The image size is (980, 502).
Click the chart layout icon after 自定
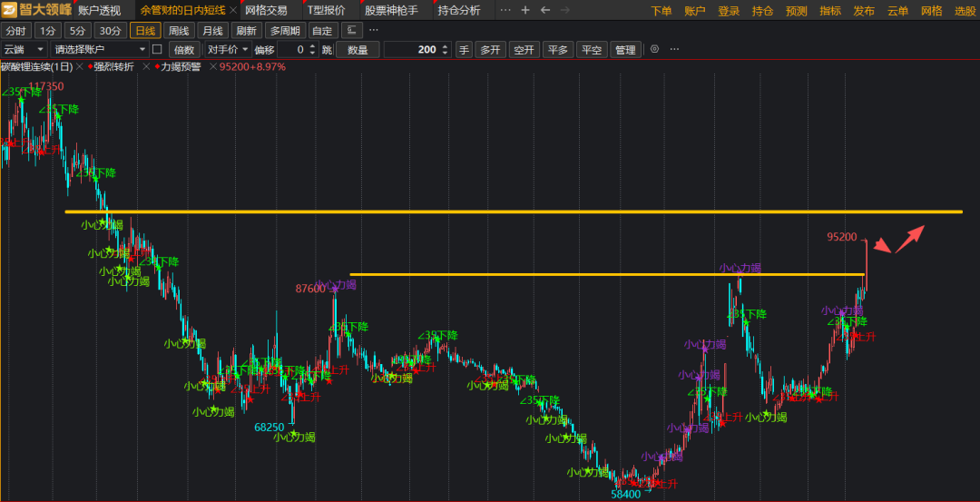352,30
